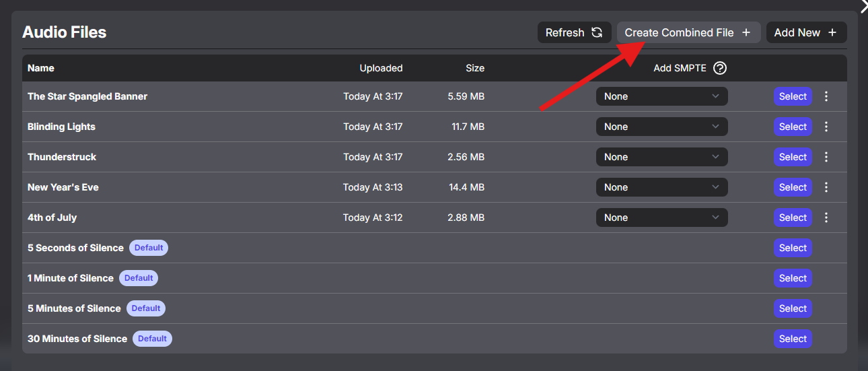Select 1 Minute of Silence file
The width and height of the screenshot is (868, 371).
(x=793, y=278)
